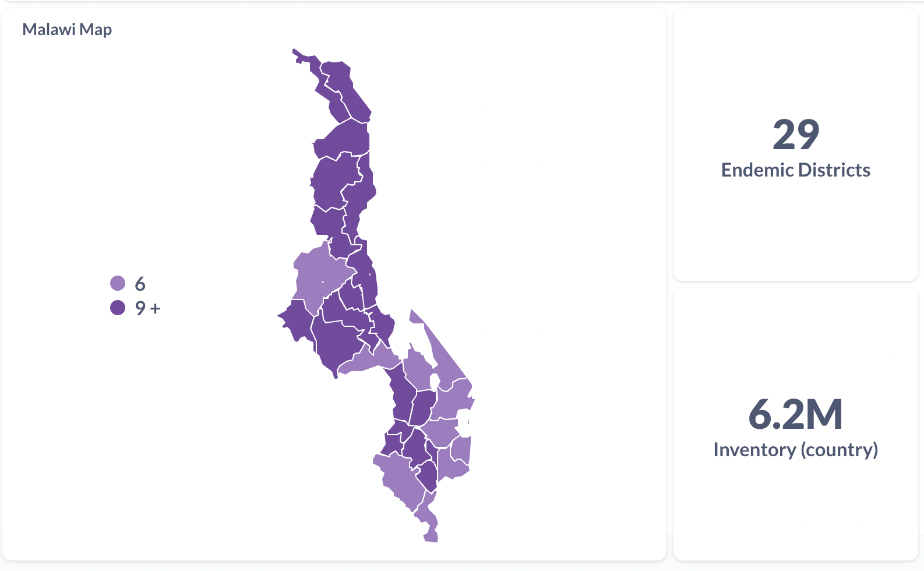Click the "6.2M" inventory value
The width and height of the screenshot is (924, 571).
click(796, 415)
